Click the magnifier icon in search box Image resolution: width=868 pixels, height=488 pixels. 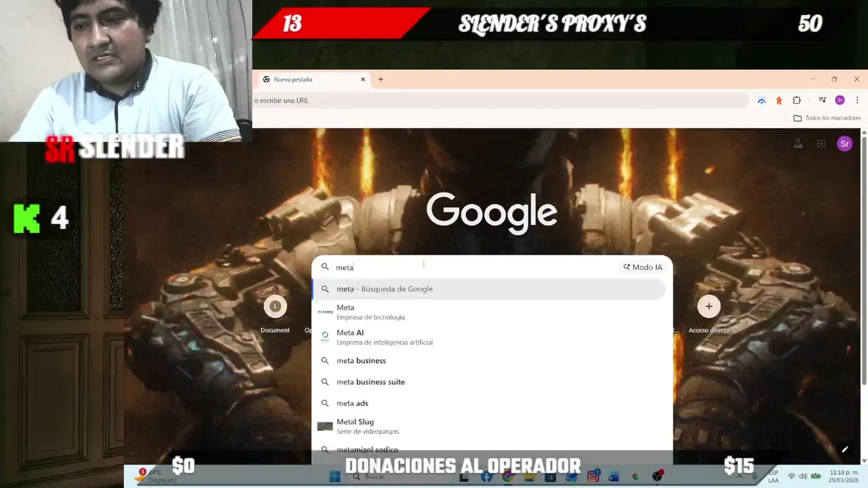325,267
